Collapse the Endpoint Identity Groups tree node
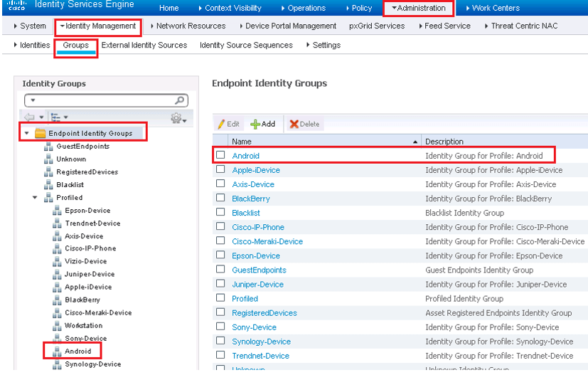Image resolution: width=588 pixels, height=375 pixels. 26,133
